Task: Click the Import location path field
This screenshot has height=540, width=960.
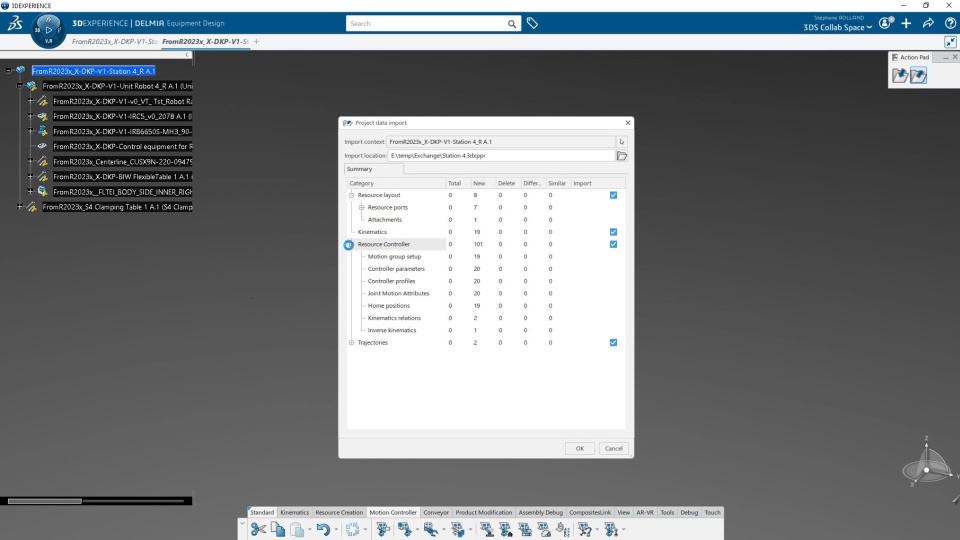Action: pos(501,156)
